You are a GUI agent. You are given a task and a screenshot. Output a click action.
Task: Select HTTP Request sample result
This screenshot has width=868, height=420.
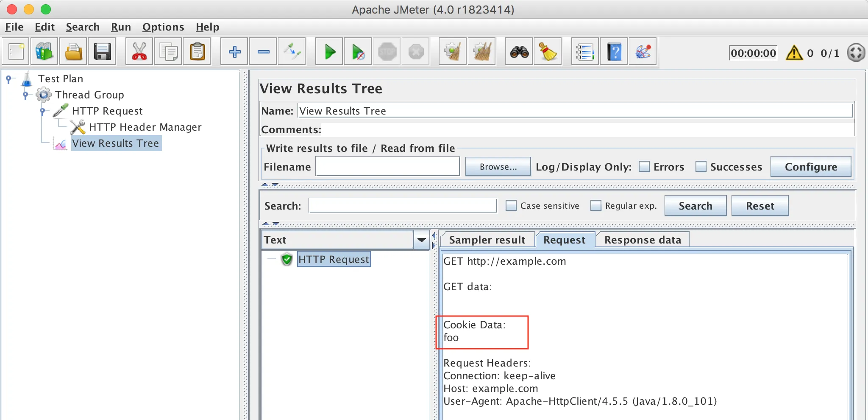pos(334,259)
